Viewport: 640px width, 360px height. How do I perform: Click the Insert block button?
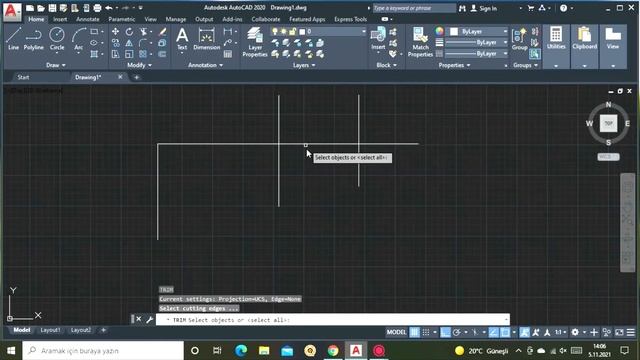378,39
